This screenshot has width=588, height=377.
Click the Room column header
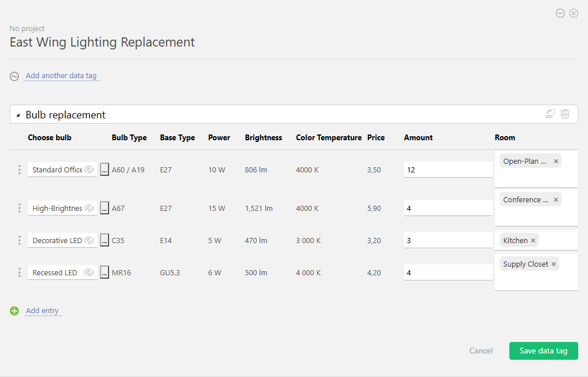click(505, 137)
